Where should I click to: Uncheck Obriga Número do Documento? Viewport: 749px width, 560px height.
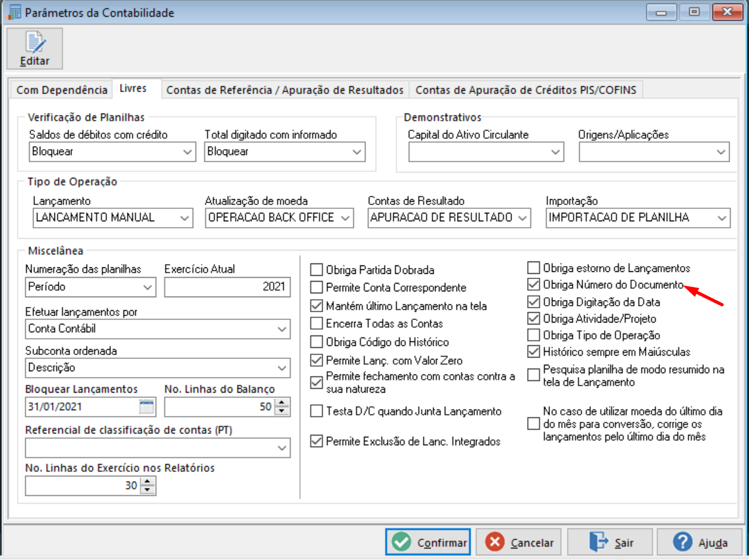pyautogui.click(x=534, y=284)
